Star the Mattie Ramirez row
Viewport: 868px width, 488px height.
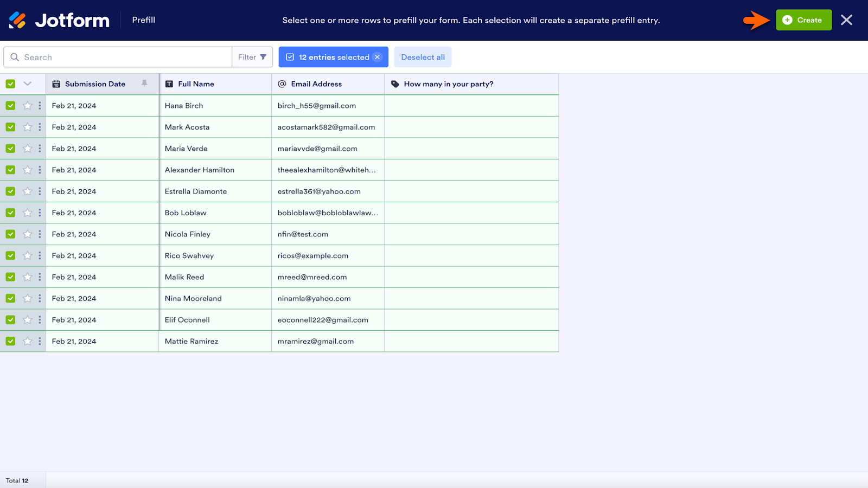tap(28, 341)
